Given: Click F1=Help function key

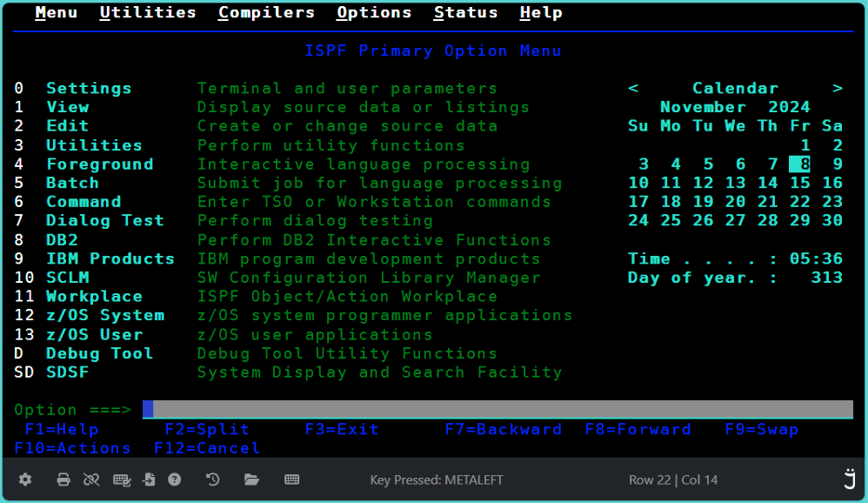Looking at the screenshot, I should (62, 429).
